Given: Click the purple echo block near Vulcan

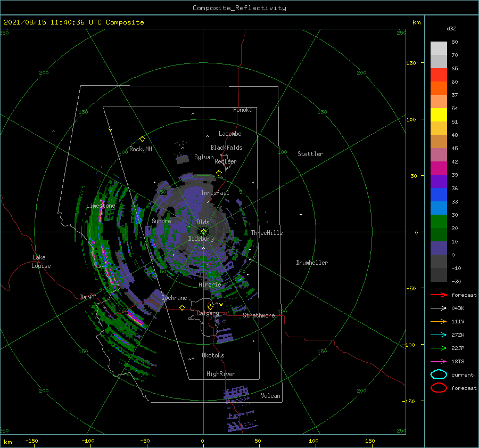Looking at the screenshot, I should (236, 392).
